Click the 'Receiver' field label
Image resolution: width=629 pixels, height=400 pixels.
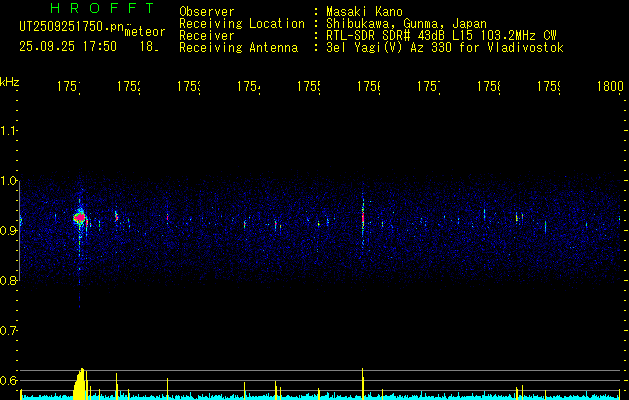coord(207,36)
